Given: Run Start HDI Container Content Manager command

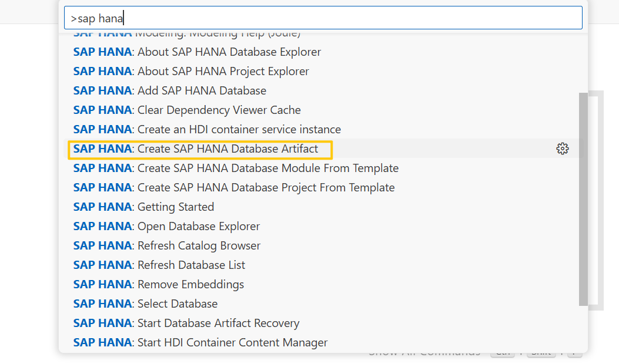Looking at the screenshot, I should (323, 342).
